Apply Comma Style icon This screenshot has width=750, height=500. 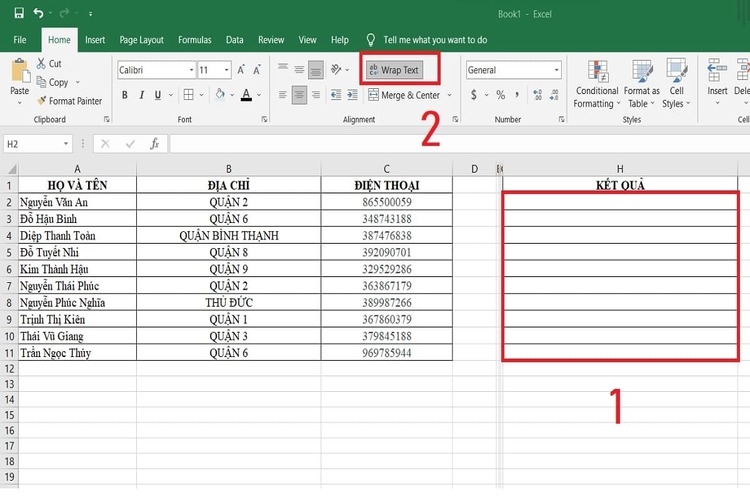(x=517, y=95)
